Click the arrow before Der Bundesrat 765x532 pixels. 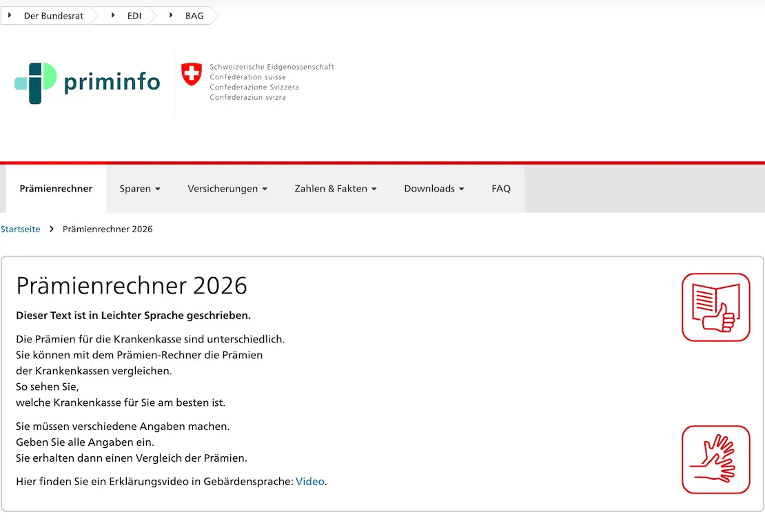pyautogui.click(x=10, y=15)
